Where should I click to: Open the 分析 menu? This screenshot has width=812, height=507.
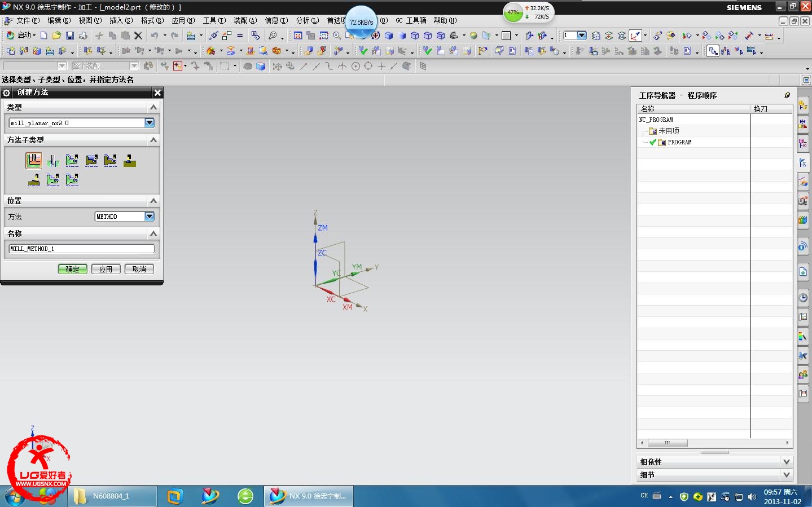[307, 20]
